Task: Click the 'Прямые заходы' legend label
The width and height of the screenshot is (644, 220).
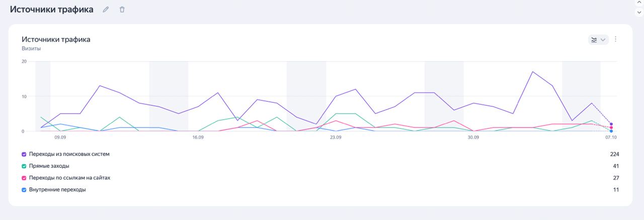Action: (49, 166)
